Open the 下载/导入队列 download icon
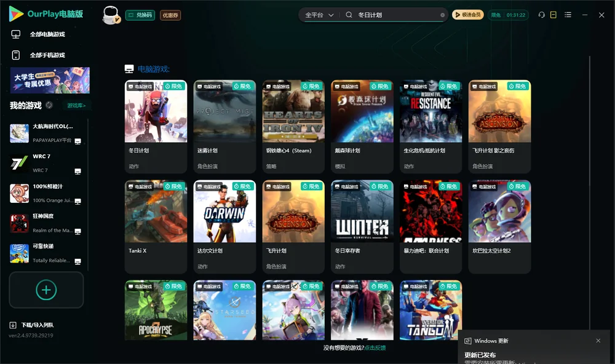615x364 pixels. point(13,325)
